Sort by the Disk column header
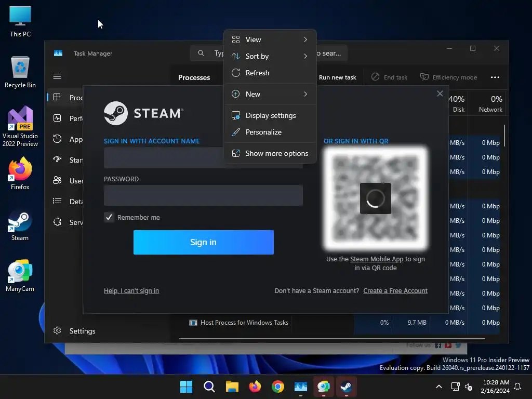 458,103
